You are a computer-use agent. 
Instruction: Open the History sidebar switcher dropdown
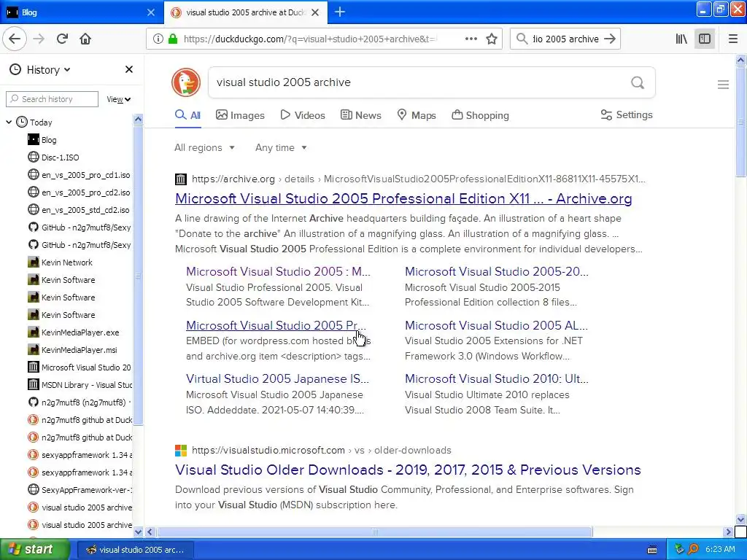point(41,69)
